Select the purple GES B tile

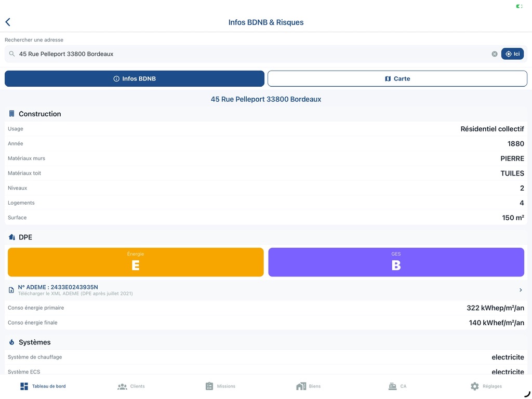coord(396,262)
